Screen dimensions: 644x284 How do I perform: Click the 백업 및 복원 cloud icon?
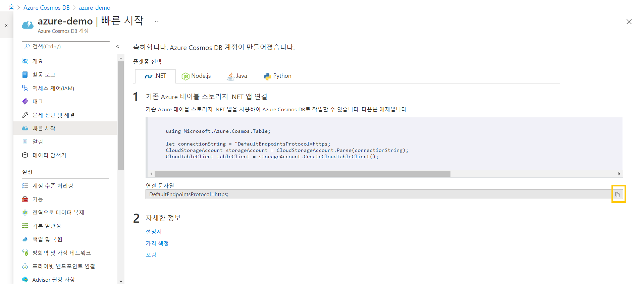coord(25,239)
